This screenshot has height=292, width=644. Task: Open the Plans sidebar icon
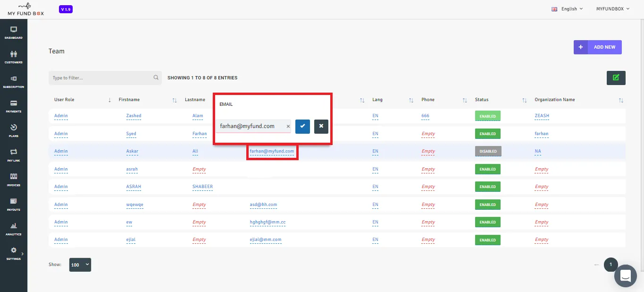(x=14, y=131)
